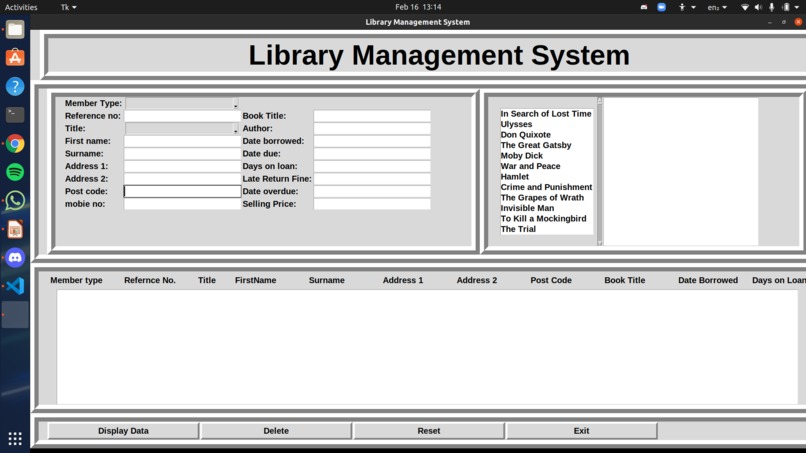Click the Wi-Fi icon in the top bar
The height and width of the screenshot is (453, 806).
click(x=744, y=7)
